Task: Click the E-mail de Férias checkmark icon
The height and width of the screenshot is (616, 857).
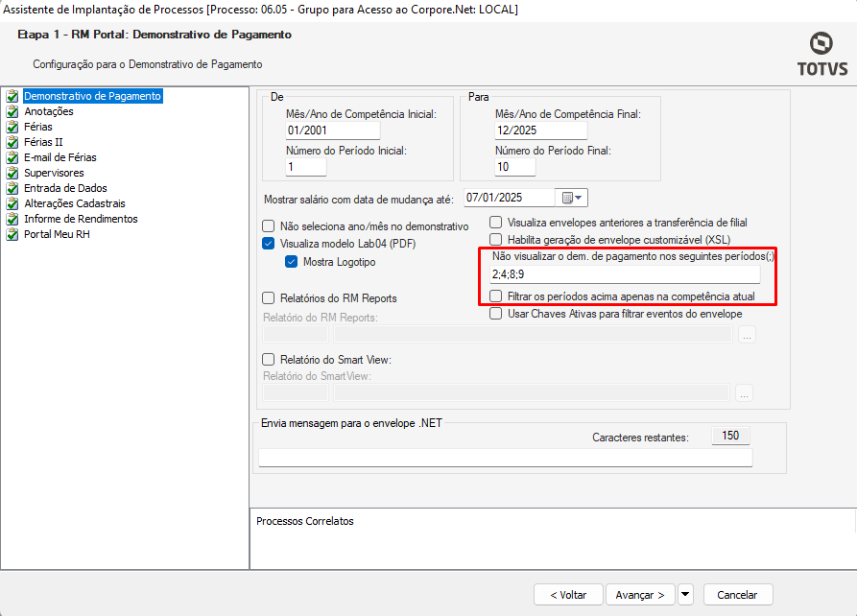Action: point(12,157)
